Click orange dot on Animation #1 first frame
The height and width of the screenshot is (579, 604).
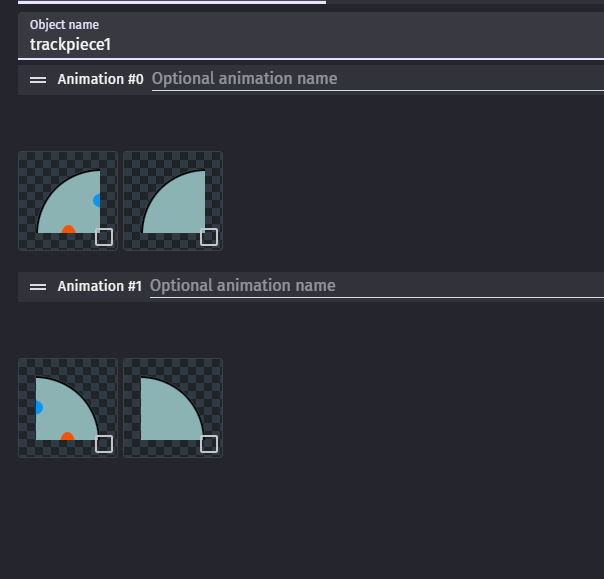pos(67,437)
